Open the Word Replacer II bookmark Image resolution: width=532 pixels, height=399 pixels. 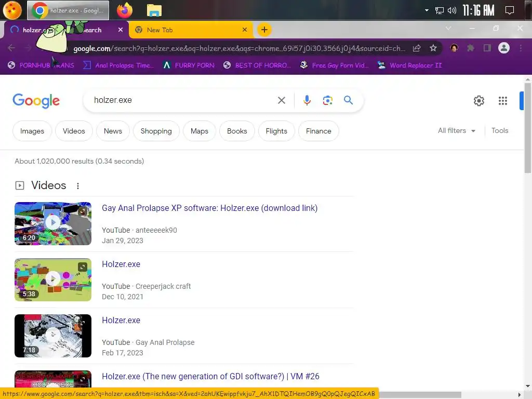(410, 65)
